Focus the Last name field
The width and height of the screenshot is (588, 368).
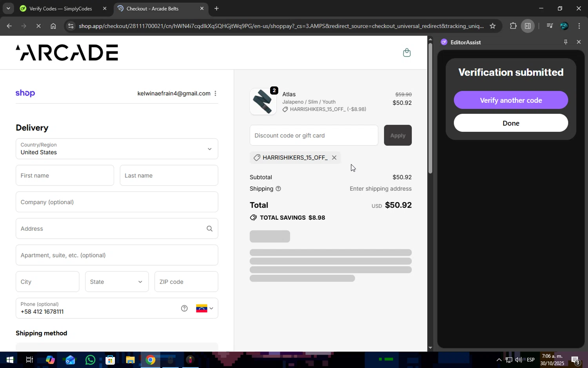click(x=169, y=175)
